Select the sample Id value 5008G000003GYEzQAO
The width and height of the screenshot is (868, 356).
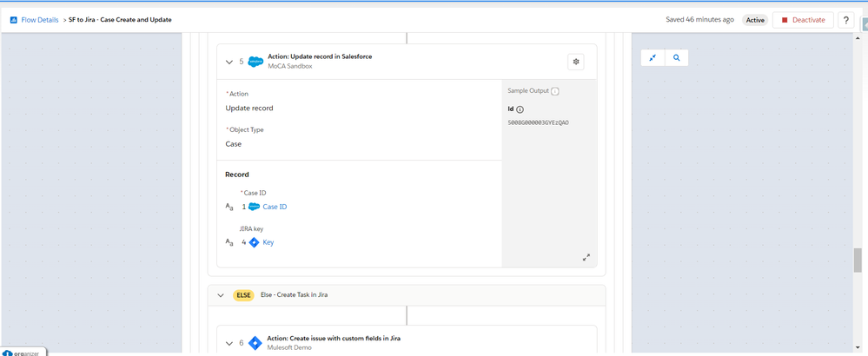coord(538,122)
